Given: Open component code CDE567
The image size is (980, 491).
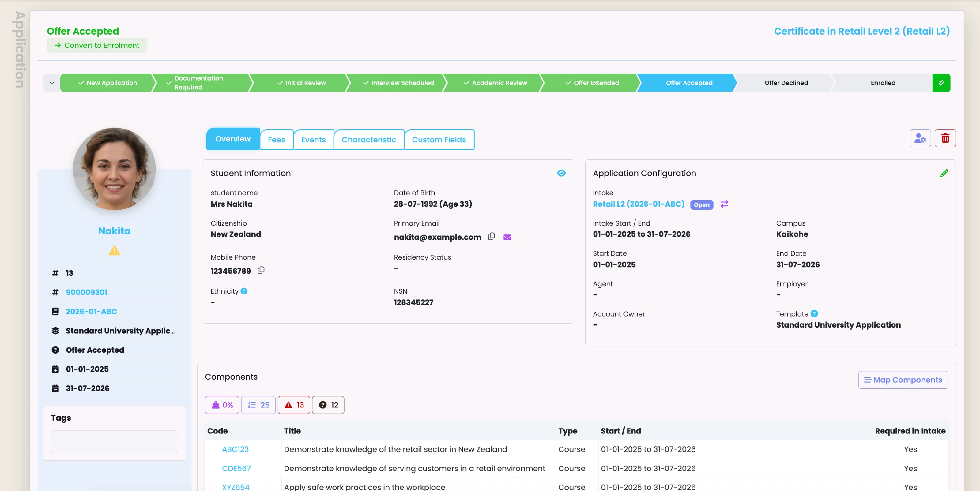Looking at the screenshot, I should point(236,468).
